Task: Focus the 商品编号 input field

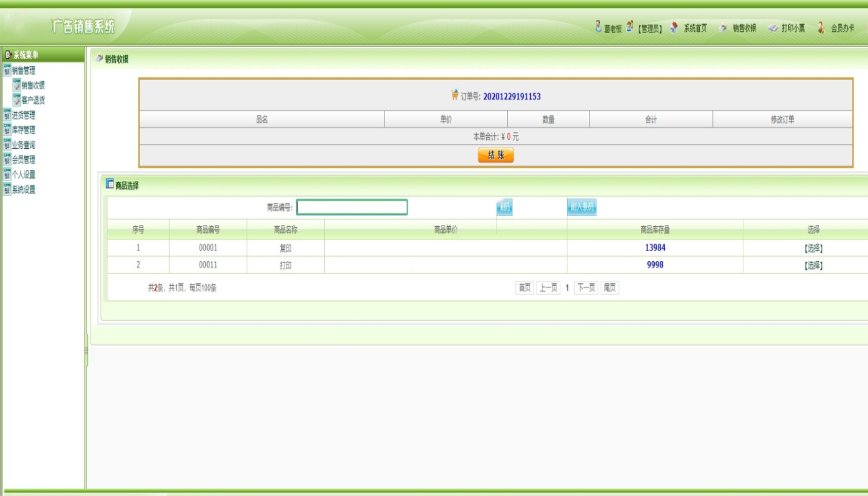Action: coord(352,207)
